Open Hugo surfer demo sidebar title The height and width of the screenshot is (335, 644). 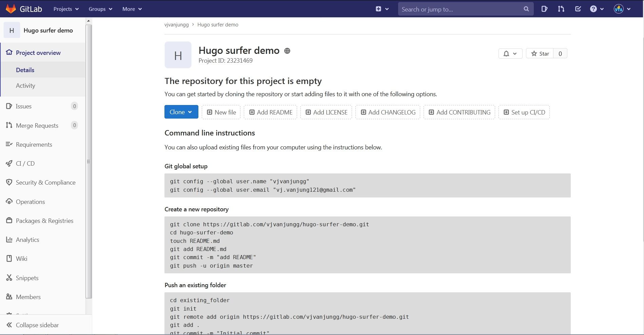click(48, 30)
